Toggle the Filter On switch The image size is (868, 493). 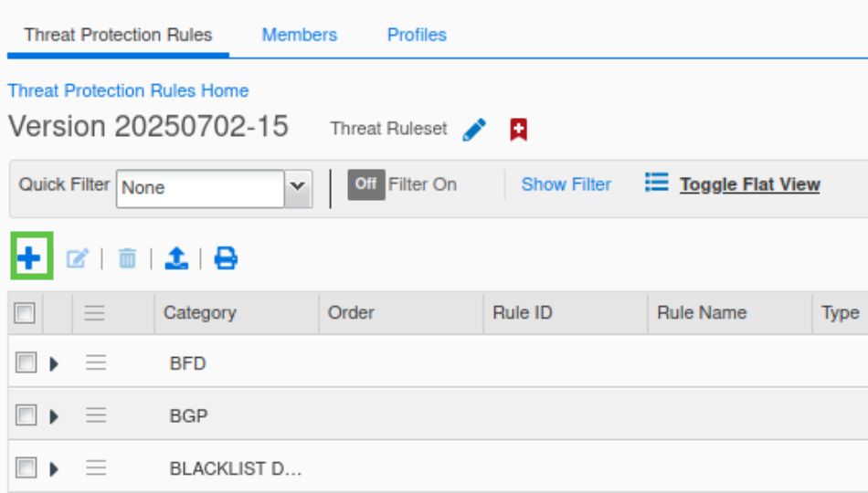[366, 184]
